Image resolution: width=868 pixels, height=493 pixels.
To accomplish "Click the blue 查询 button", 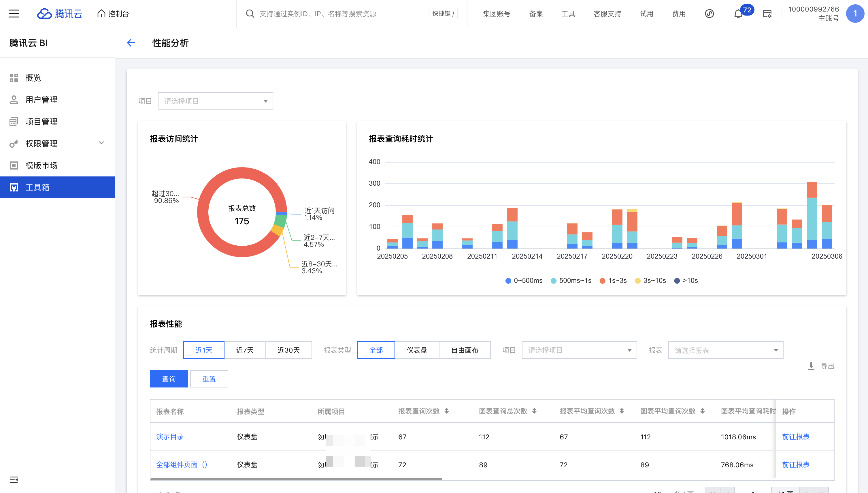I will coord(169,379).
